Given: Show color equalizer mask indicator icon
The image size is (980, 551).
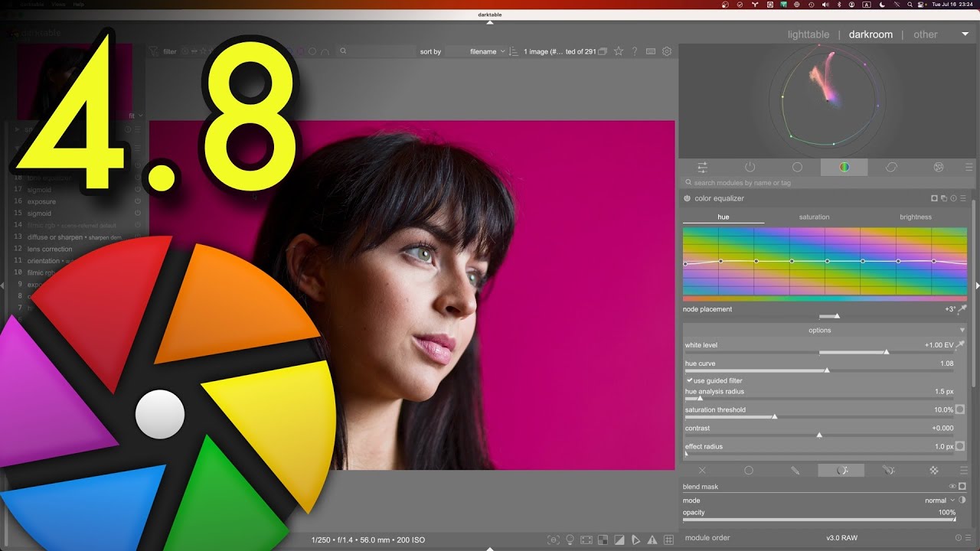Looking at the screenshot, I should (x=934, y=198).
